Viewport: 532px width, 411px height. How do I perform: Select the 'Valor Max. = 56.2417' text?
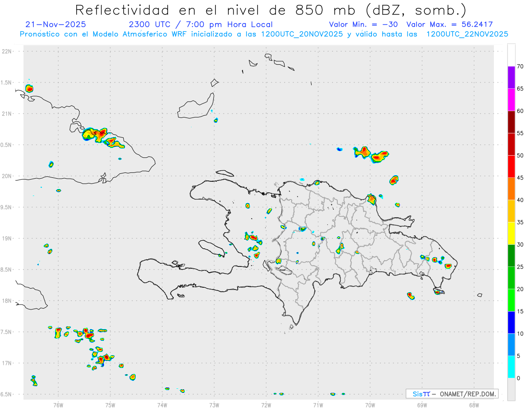pyautogui.click(x=449, y=24)
